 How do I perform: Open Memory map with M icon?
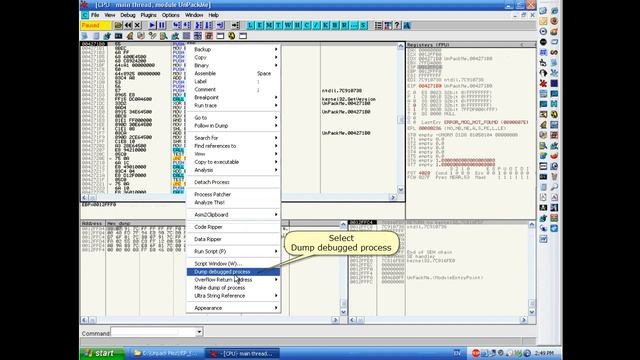269,25
